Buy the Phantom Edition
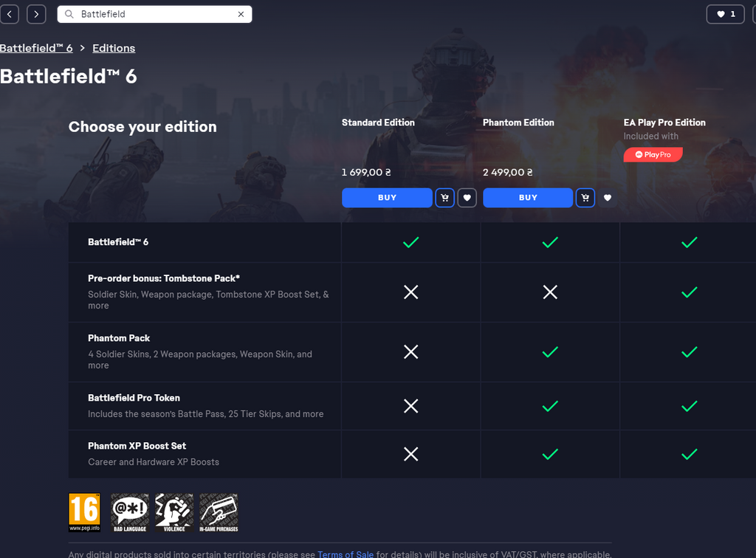The width and height of the screenshot is (756, 558). [x=527, y=198]
